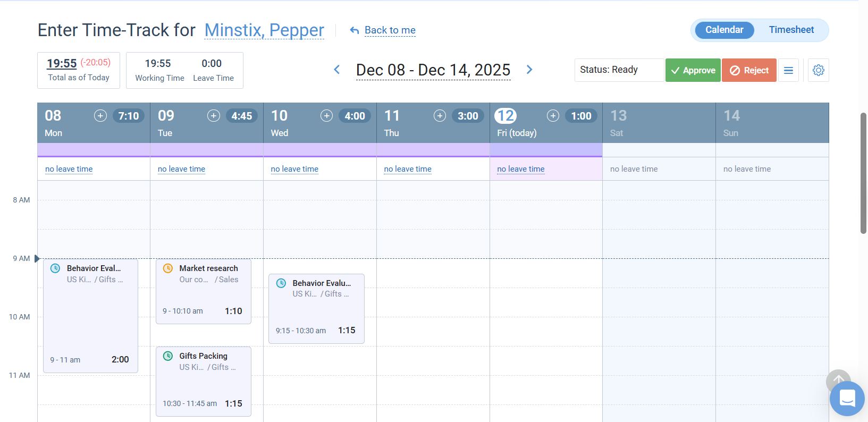Click the add time plus icon for Monday 08
Screen dimensions: 868x422
click(x=100, y=116)
